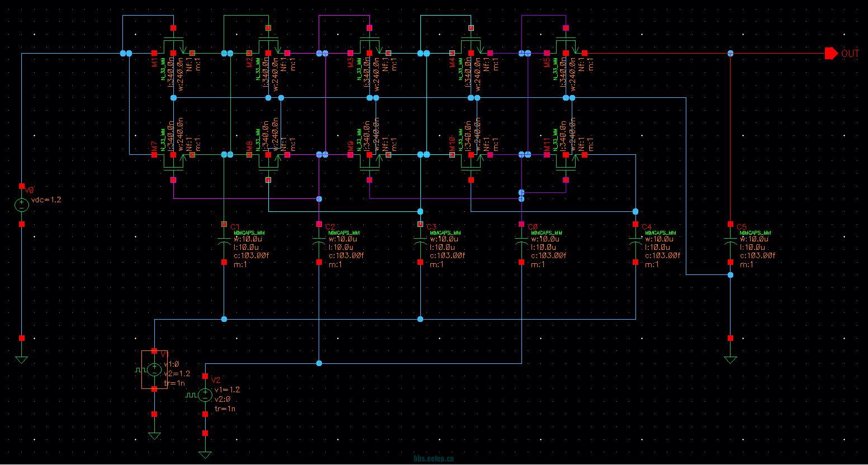Click the ground symbol below C5

pyautogui.click(x=731, y=360)
